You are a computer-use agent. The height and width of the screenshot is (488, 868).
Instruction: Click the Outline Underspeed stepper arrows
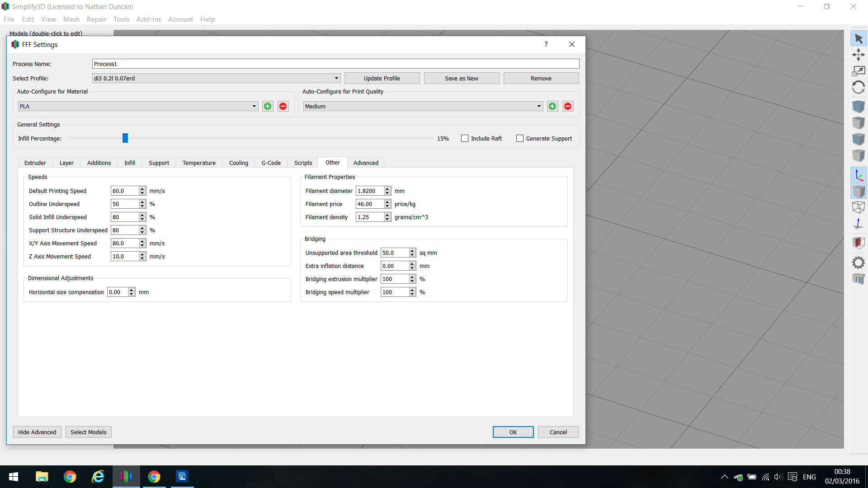click(142, 204)
